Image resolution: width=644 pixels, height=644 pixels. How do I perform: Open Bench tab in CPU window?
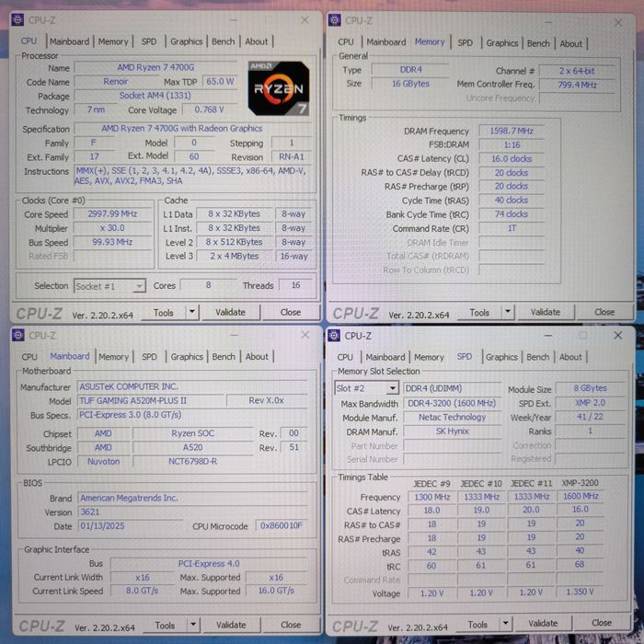[223, 41]
